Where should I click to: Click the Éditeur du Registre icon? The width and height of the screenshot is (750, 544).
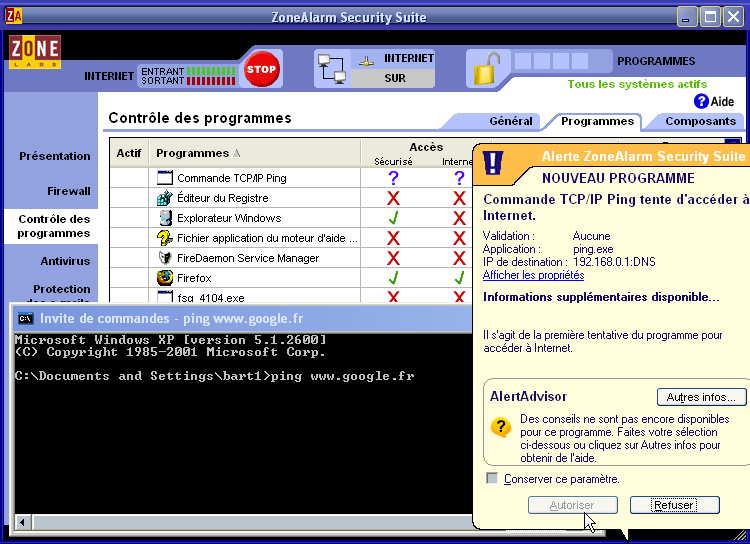165,198
